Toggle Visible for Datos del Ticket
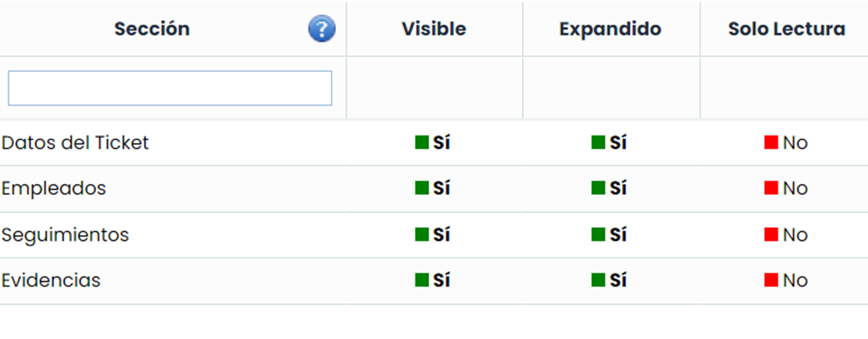 [432, 143]
